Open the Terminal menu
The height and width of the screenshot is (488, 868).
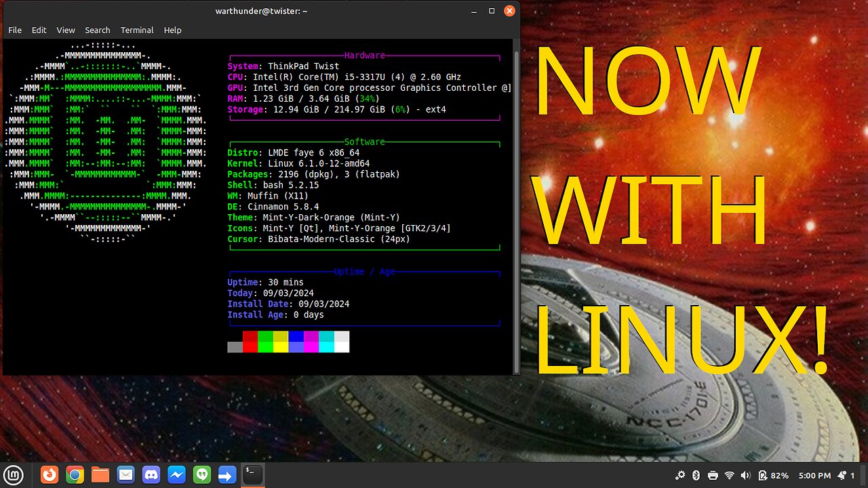(x=137, y=30)
